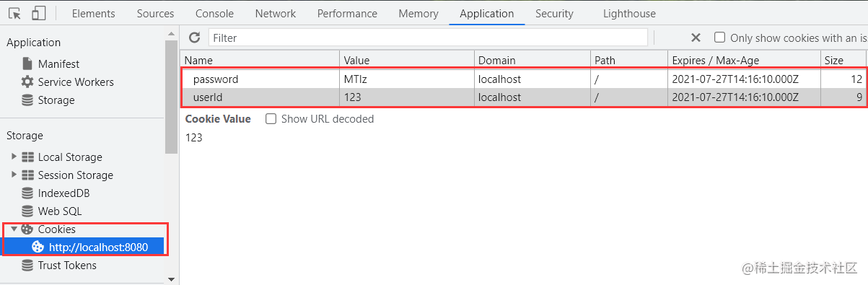
Task: Switch to the Performance tab
Action: [347, 13]
